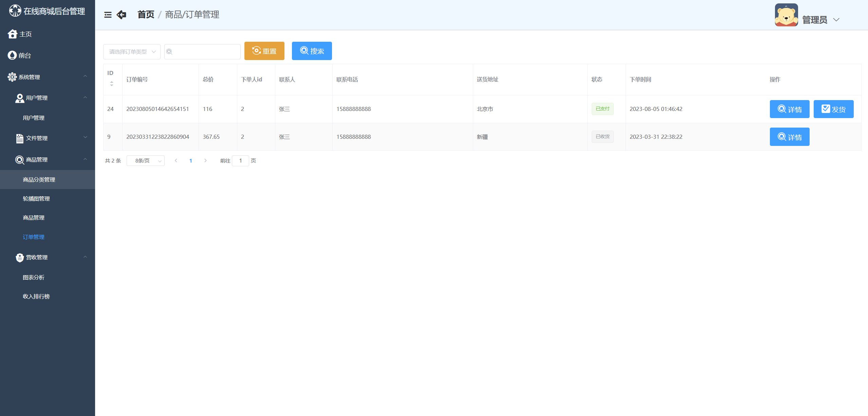
Task: Click the home icon beside 主页
Action: point(13,34)
